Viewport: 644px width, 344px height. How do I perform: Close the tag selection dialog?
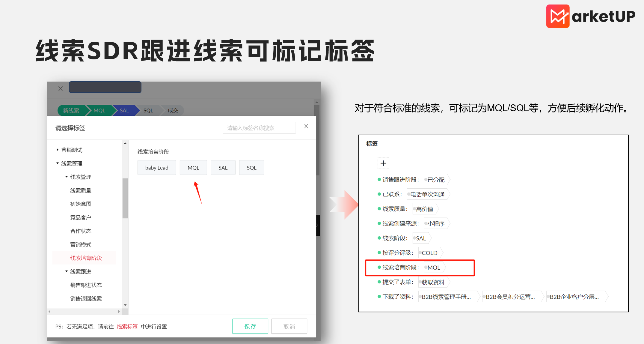point(306,126)
